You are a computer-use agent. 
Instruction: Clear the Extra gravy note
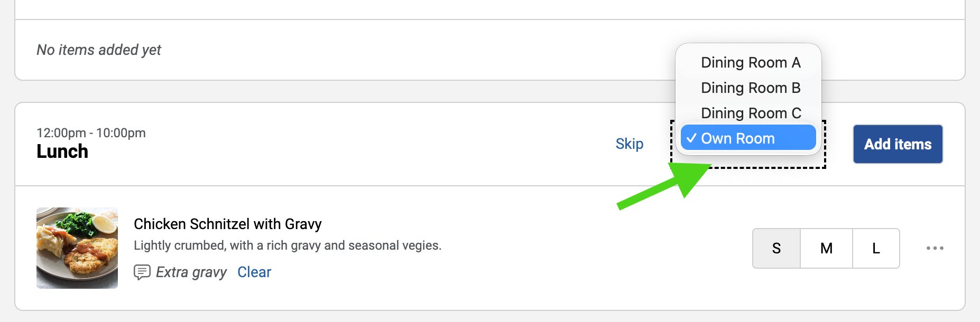tap(254, 272)
